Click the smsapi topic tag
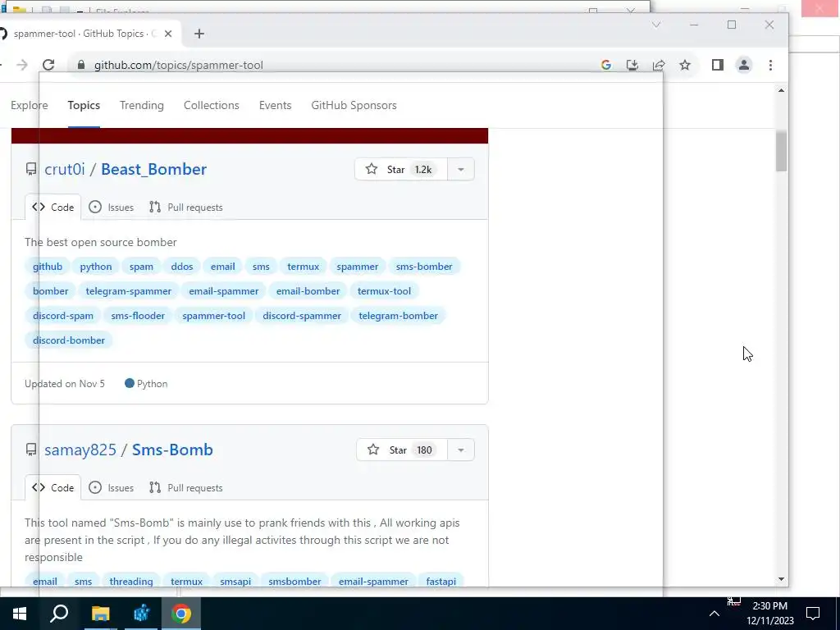The width and height of the screenshot is (840, 630). pos(235,582)
